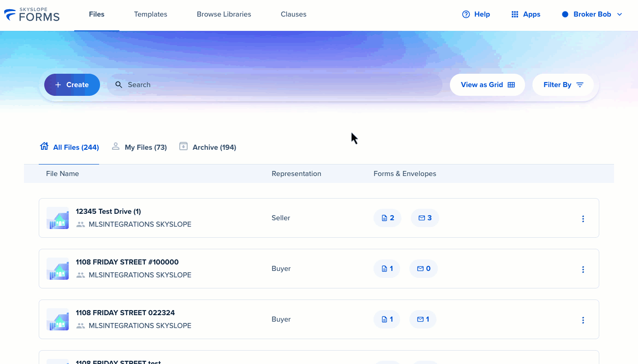Click the All Files home icon
The width and height of the screenshot is (638, 364).
(44, 147)
